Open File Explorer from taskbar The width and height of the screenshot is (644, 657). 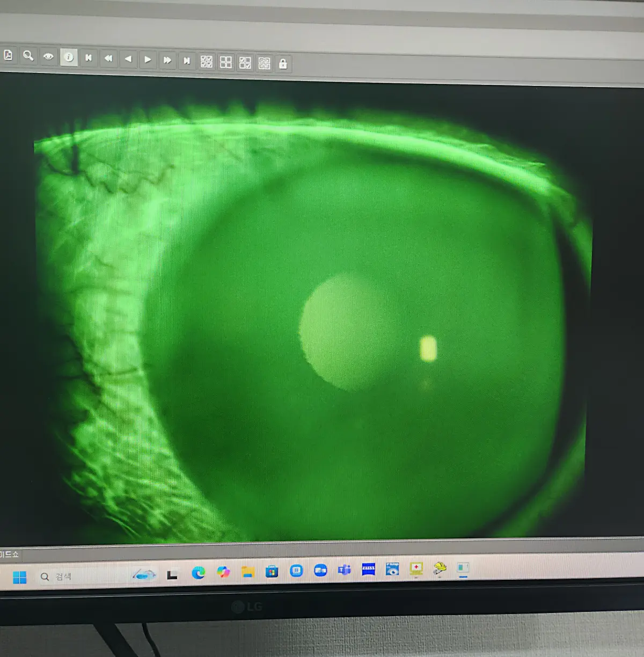pyautogui.click(x=247, y=572)
